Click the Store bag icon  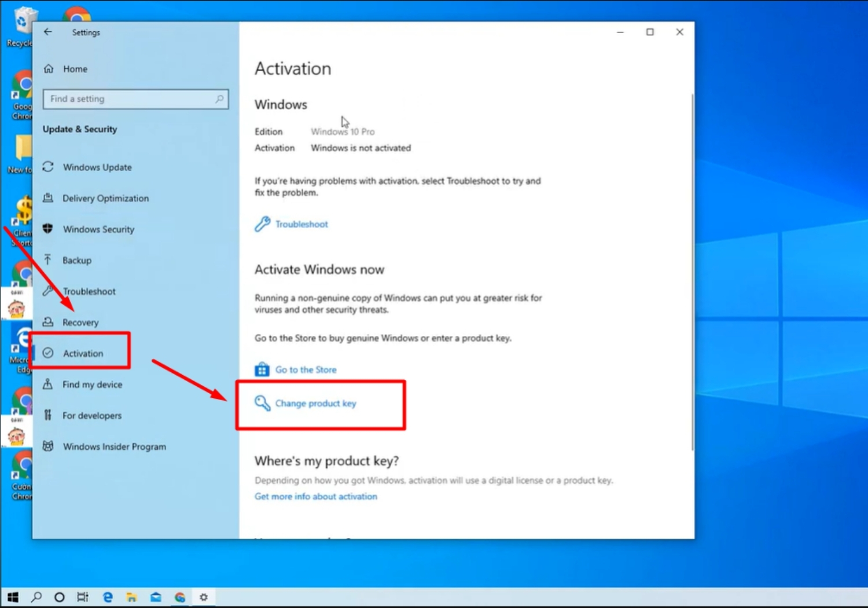tap(262, 369)
